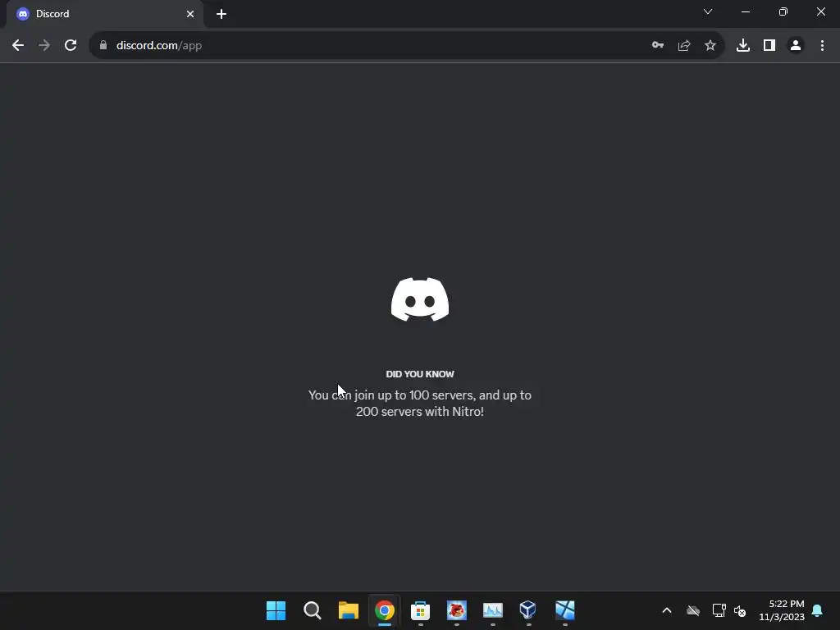The image size is (840, 630).
Task: Open a new browser tab
Action: pos(221,14)
